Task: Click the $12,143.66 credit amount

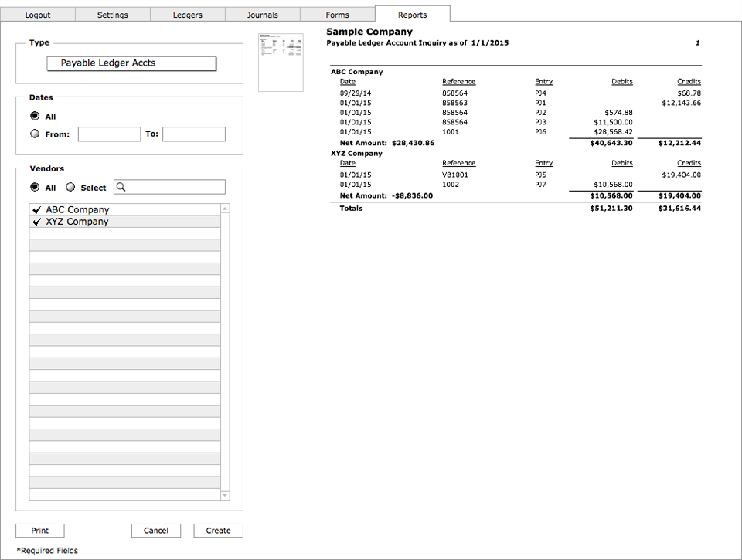Action: pos(682,103)
